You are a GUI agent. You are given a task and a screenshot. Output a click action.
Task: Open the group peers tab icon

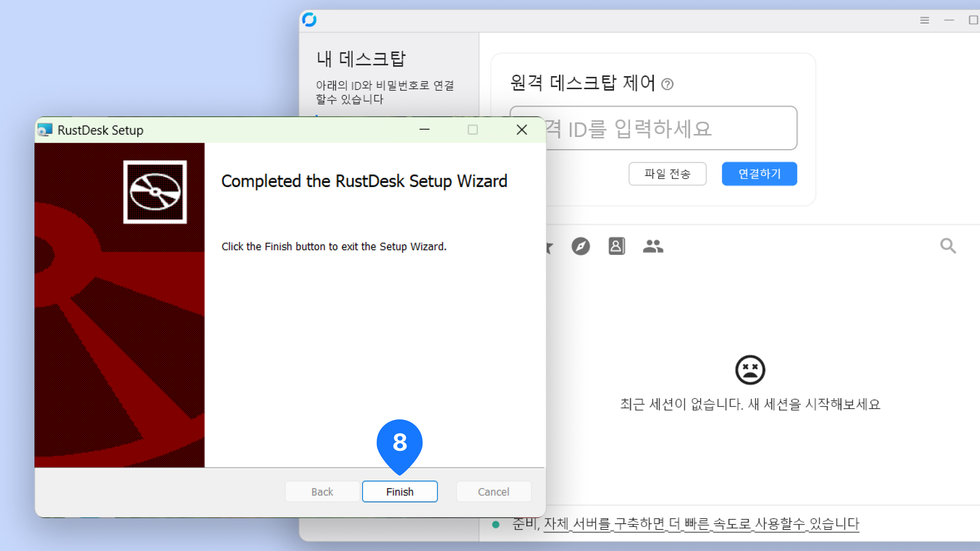pos(653,246)
